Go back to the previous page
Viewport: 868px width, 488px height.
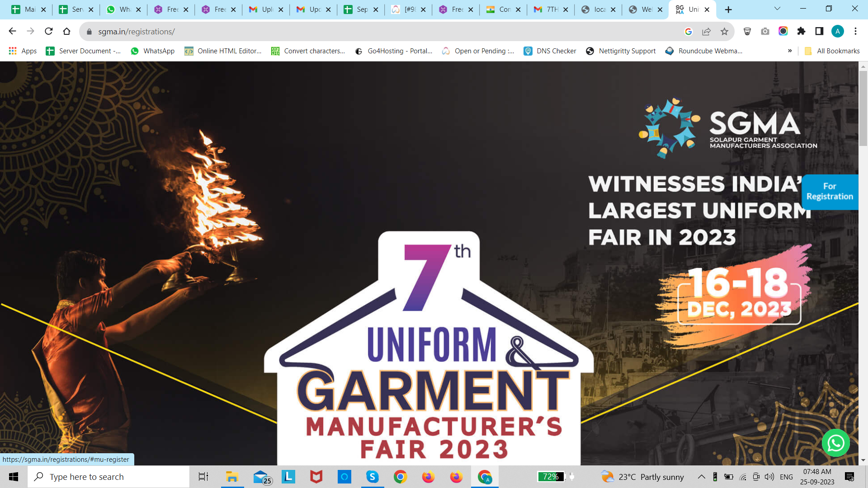(x=12, y=31)
